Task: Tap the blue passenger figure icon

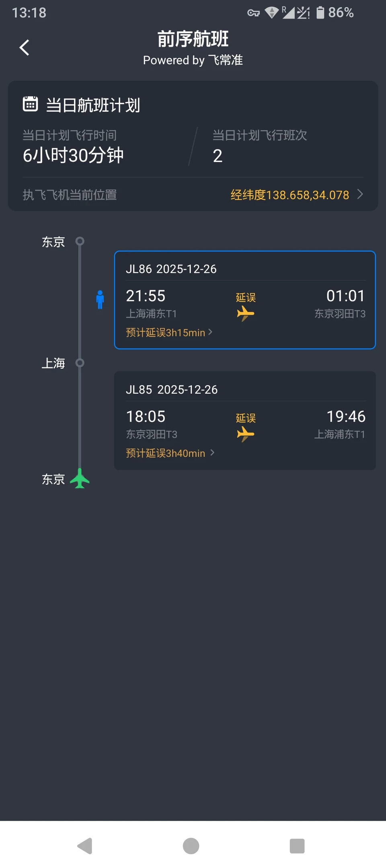Action: click(100, 300)
